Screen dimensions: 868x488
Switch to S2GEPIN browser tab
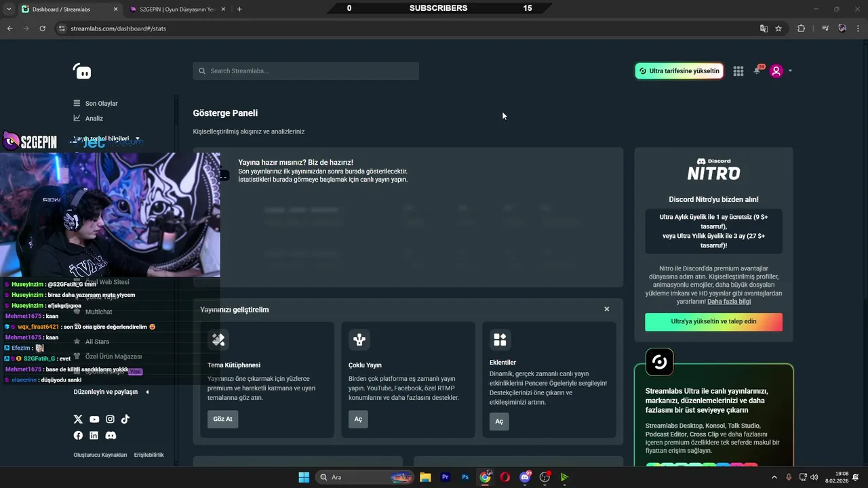click(178, 9)
